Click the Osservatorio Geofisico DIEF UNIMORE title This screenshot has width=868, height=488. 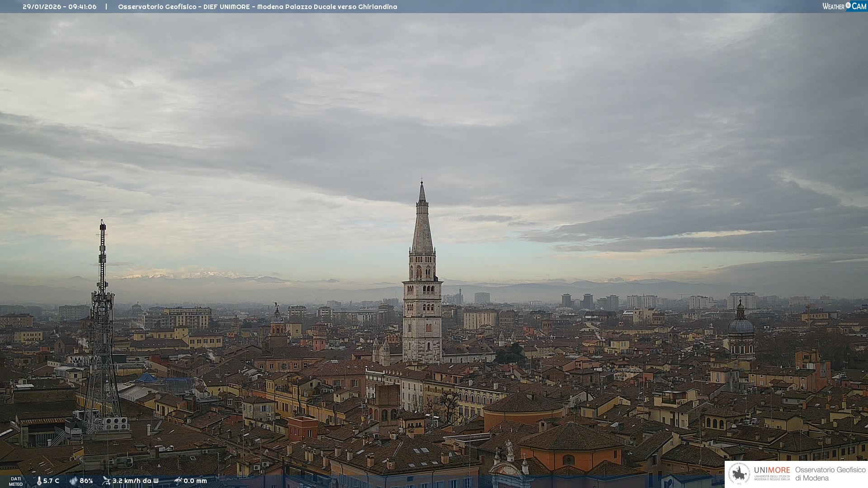257,7
